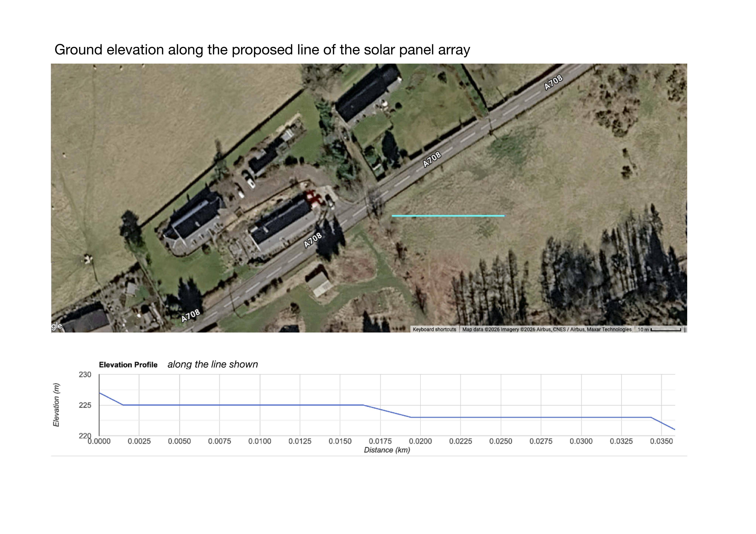Click the italic 'along the line shown' caption
The width and height of the screenshot is (756, 534).
[x=213, y=364]
